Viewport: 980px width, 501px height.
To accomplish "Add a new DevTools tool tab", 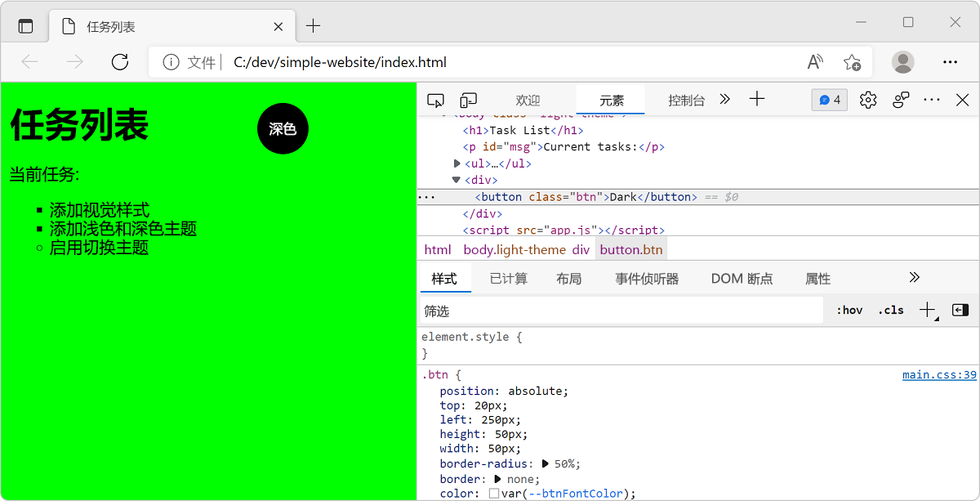I will pos(757,99).
